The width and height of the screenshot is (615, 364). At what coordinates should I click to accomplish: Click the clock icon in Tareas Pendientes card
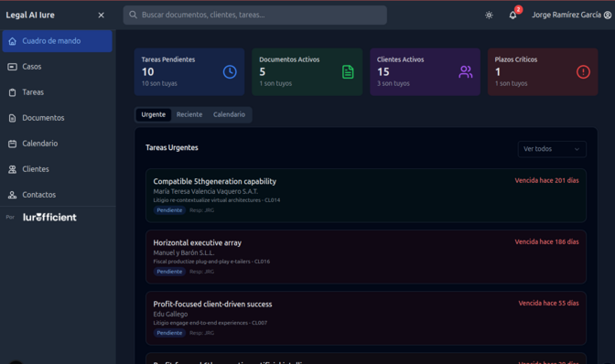point(230,71)
